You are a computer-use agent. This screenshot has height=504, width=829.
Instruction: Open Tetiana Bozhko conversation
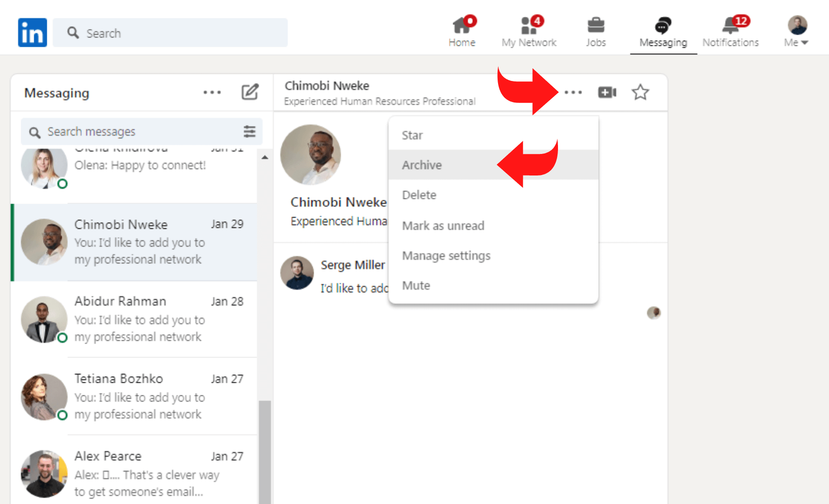[134, 396]
